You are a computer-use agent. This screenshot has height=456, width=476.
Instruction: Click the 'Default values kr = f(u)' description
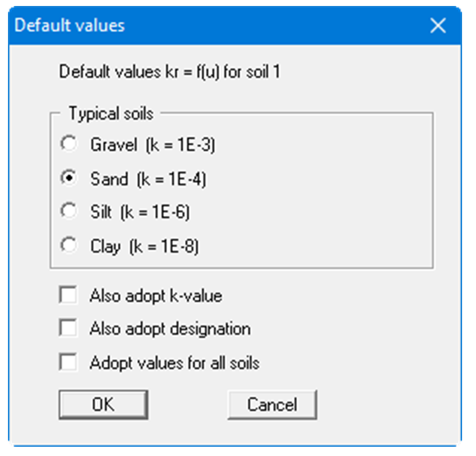pyautogui.click(x=170, y=72)
